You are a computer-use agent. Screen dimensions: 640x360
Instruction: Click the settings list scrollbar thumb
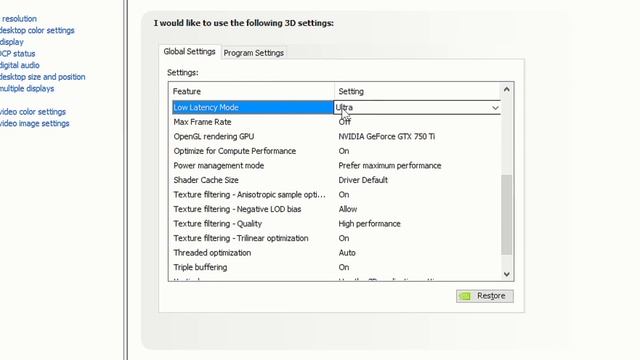coord(507,214)
